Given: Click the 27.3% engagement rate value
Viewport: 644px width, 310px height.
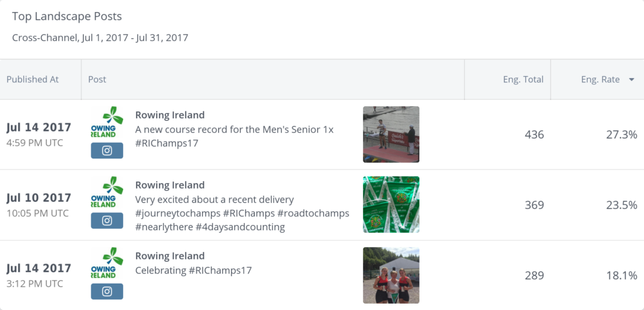Looking at the screenshot, I should pos(621,135).
